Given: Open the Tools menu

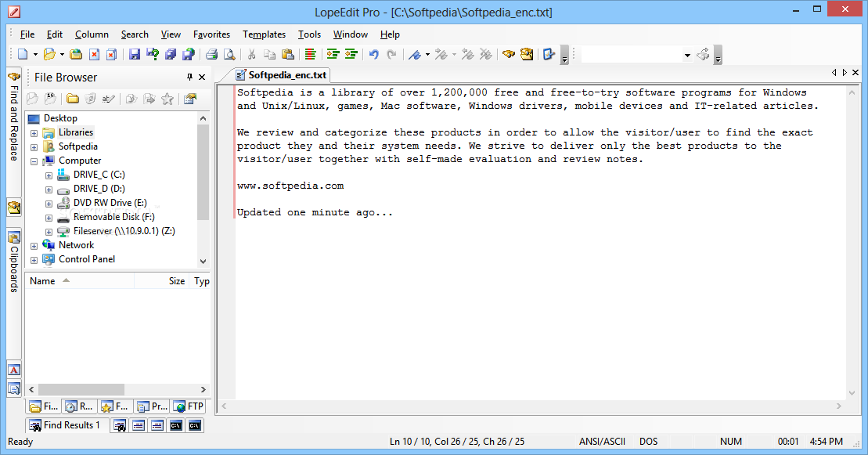Looking at the screenshot, I should (x=309, y=34).
